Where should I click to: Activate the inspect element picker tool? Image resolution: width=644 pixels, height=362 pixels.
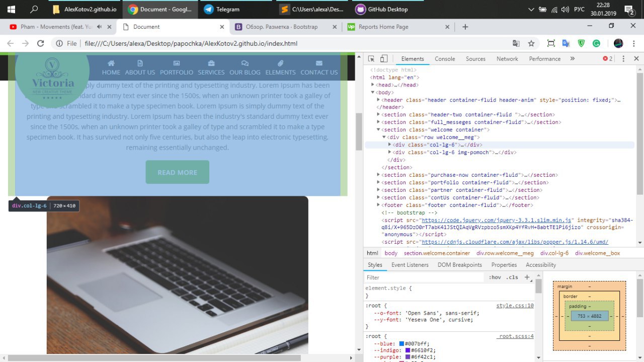371,59
